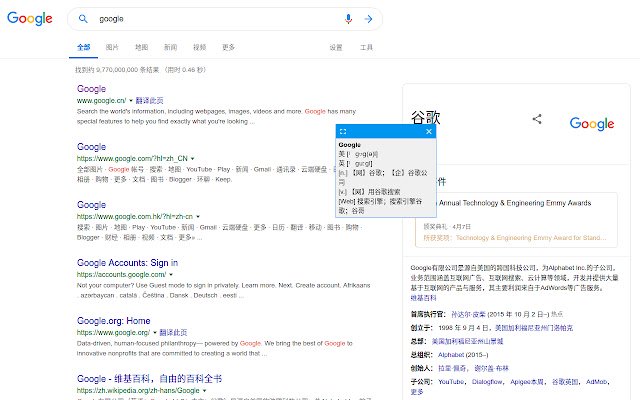Screen dimensions: 640x400
Task: Click Technology & Engineering Emmy Award link
Action: [531, 238]
